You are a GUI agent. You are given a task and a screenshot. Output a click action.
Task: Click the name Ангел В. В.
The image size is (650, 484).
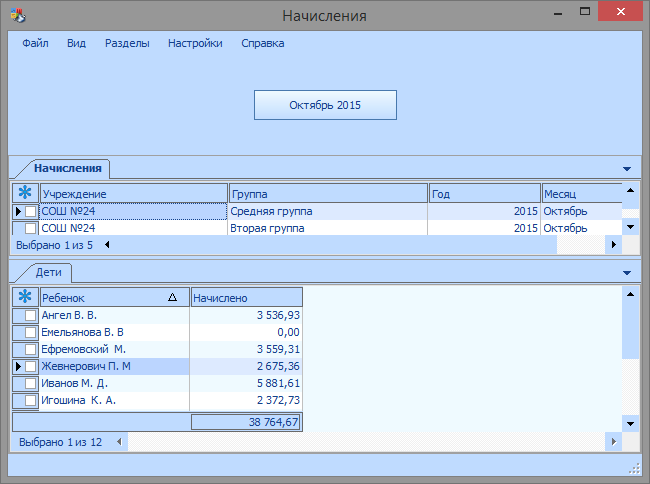click(x=69, y=315)
